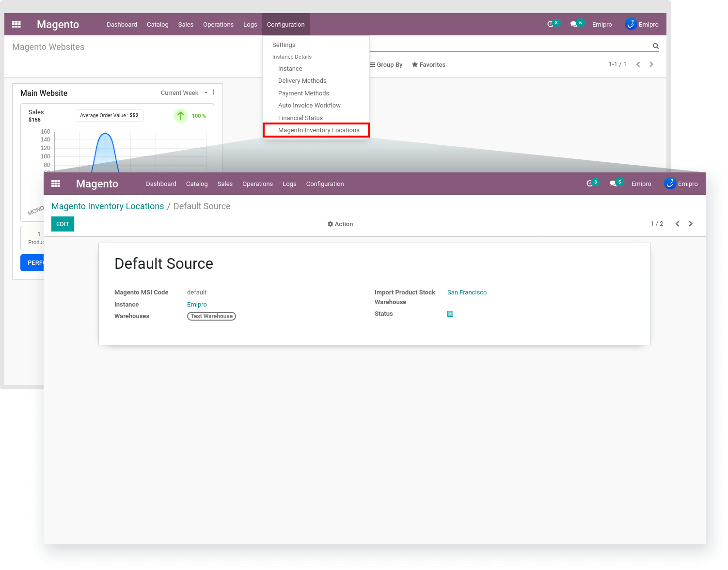Open Main Website card three-dot menu
The width and height of the screenshot is (728, 570).
tap(214, 92)
